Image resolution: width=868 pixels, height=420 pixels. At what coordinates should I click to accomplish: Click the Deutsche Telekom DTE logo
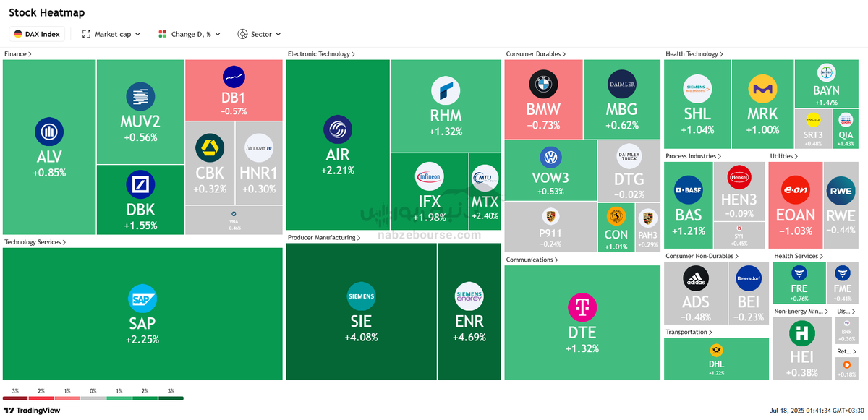coord(582,307)
